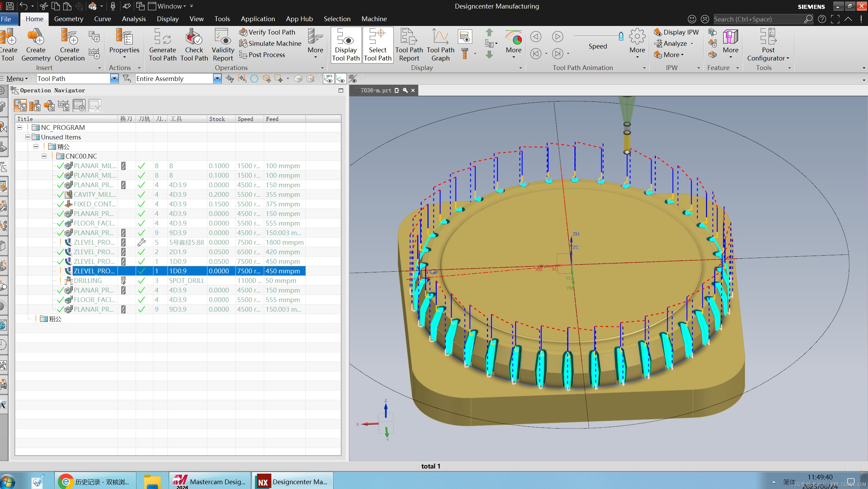Open the Window dropdown in title bar
The image size is (868, 489).
(x=172, y=6)
